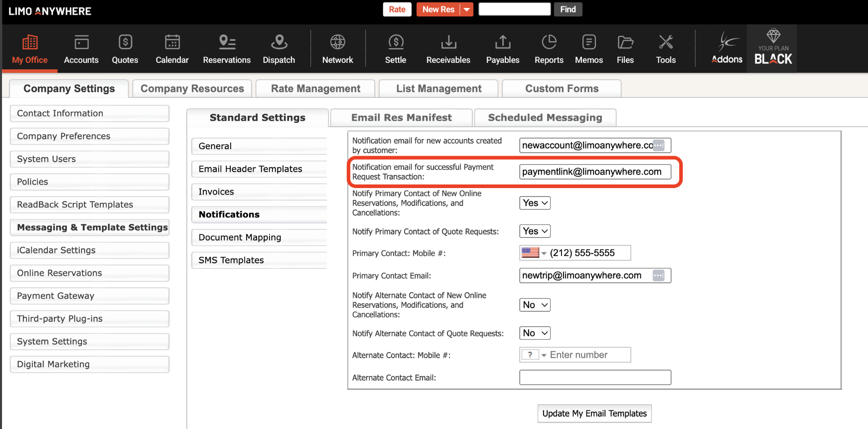Select the Scheduled Messaging tab
The width and height of the screenshot is (868, 429).
coord(545,118)
